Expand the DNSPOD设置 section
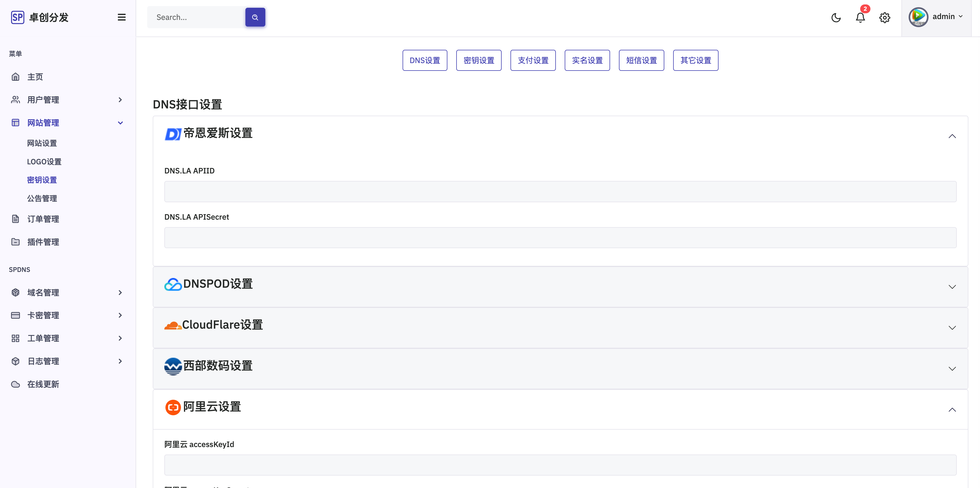This screenshot has width=980, height=488. pyautogui.click(x=560, y=286)
